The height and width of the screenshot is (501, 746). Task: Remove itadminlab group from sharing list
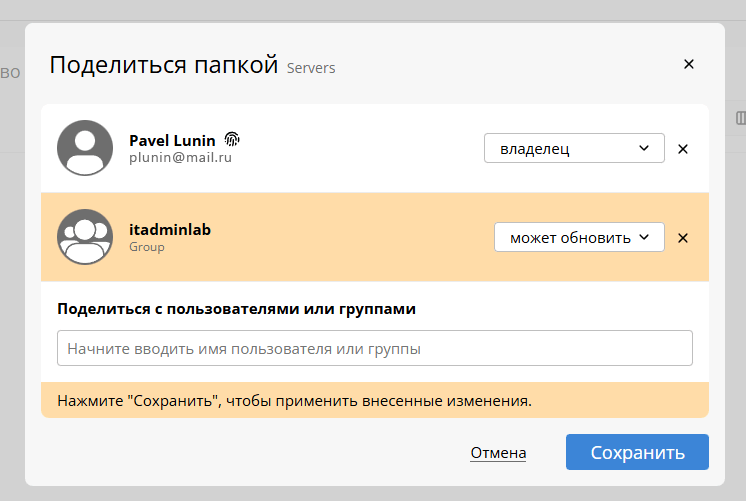coord(683,238)
